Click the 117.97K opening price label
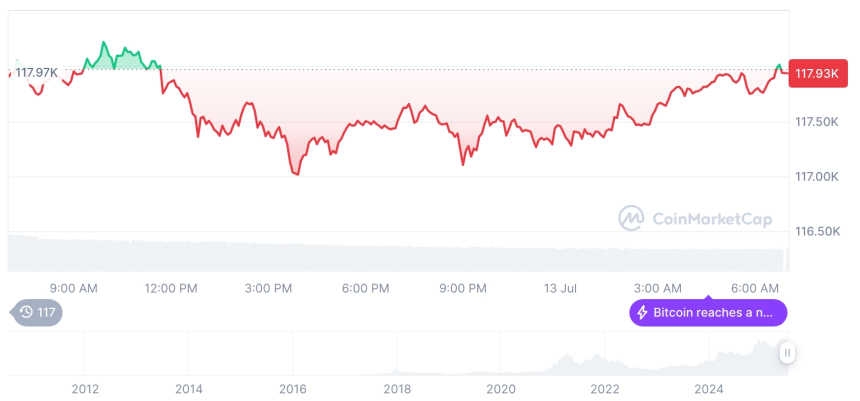860x401 pixels. click(38, 73)
